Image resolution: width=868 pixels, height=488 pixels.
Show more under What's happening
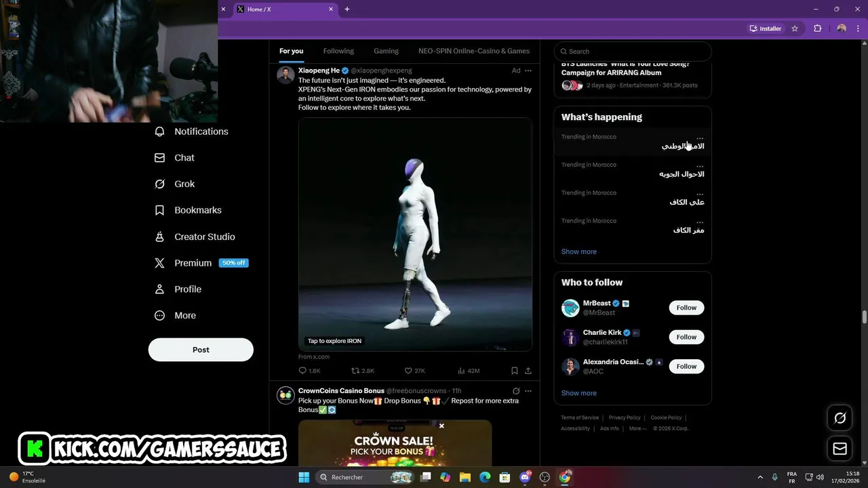(x=579, y=251)
